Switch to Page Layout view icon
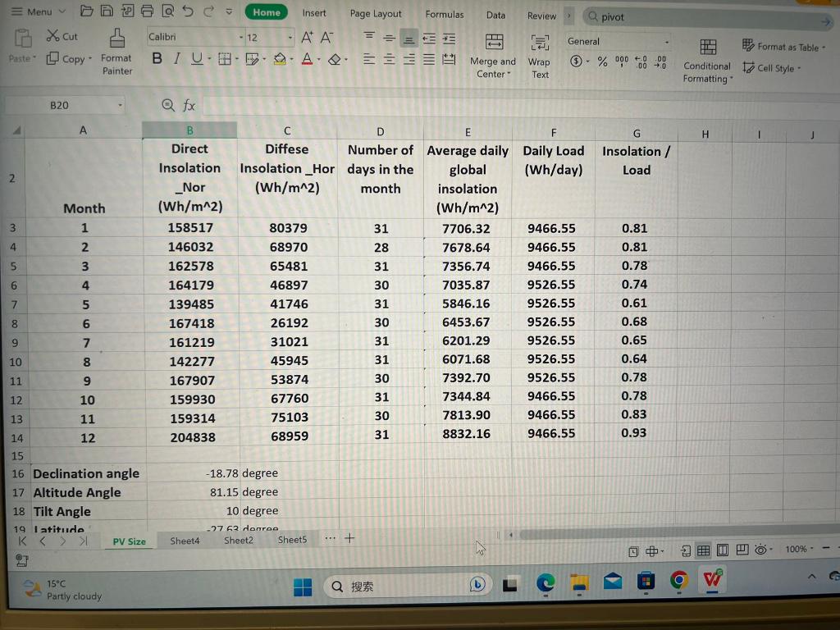The image size is (840, 630). pos(723,550)
